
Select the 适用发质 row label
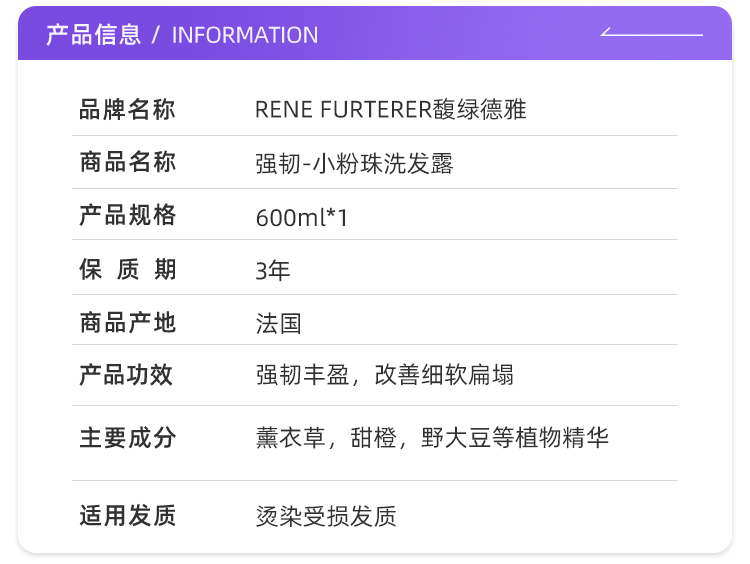127,515
